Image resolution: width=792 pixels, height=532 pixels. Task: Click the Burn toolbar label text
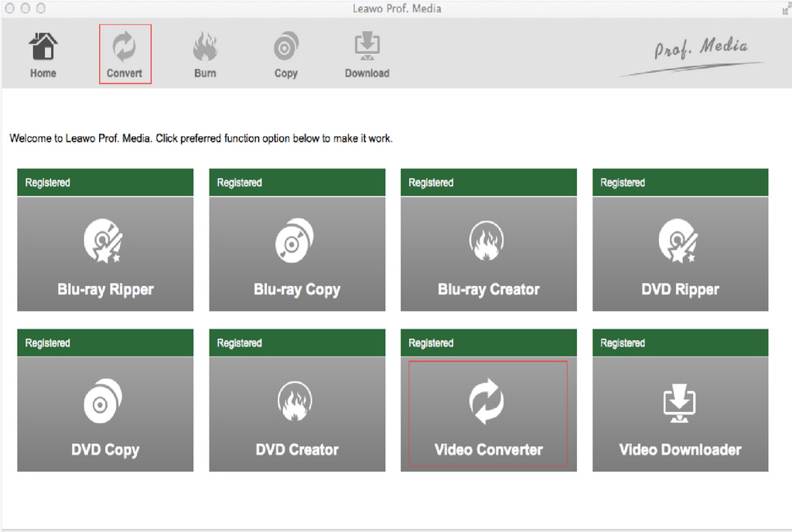205,73
